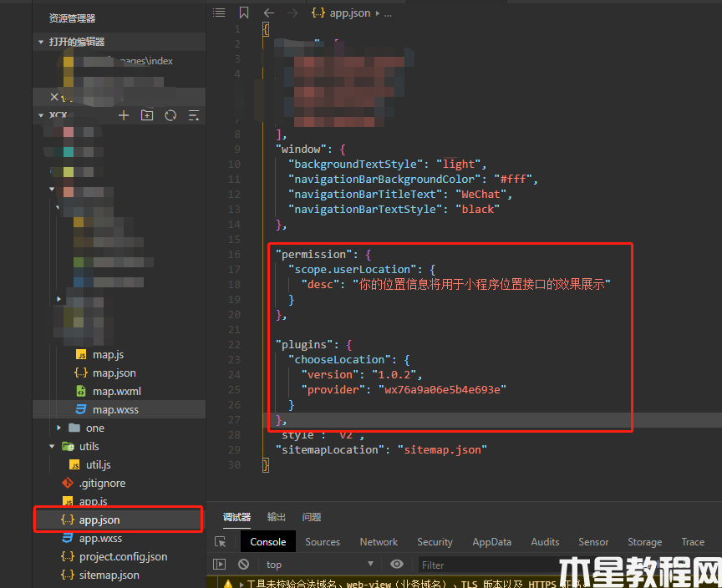Open the Network devtools tab
Screen dimensions: 722x588
coord(379,542)
